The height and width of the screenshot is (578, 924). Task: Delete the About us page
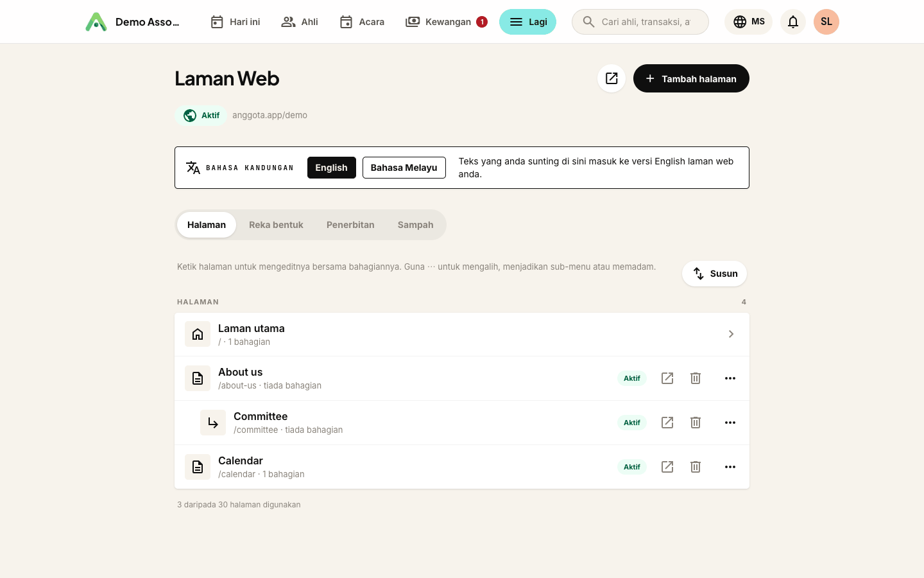696,378
